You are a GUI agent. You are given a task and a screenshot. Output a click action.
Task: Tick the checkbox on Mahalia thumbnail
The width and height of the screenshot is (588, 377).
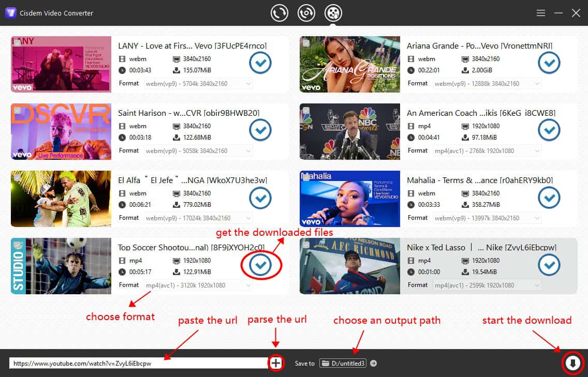pyautogui.click(x=306, y=177)
